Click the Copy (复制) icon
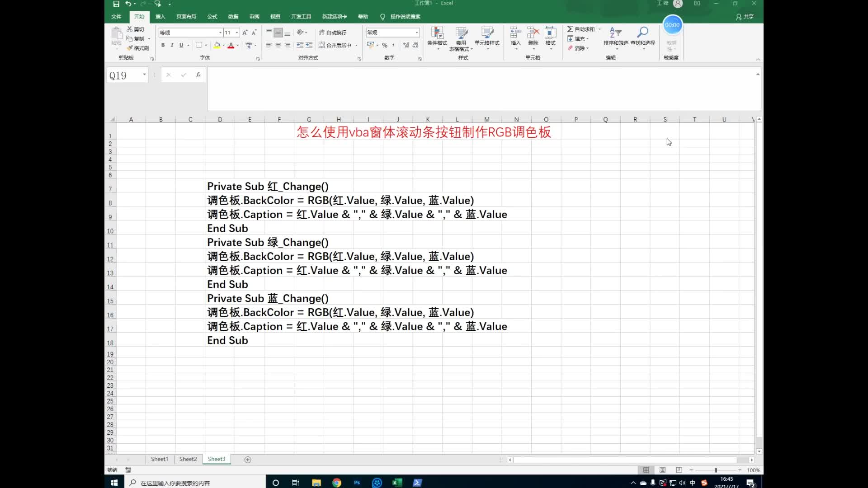 129,38
